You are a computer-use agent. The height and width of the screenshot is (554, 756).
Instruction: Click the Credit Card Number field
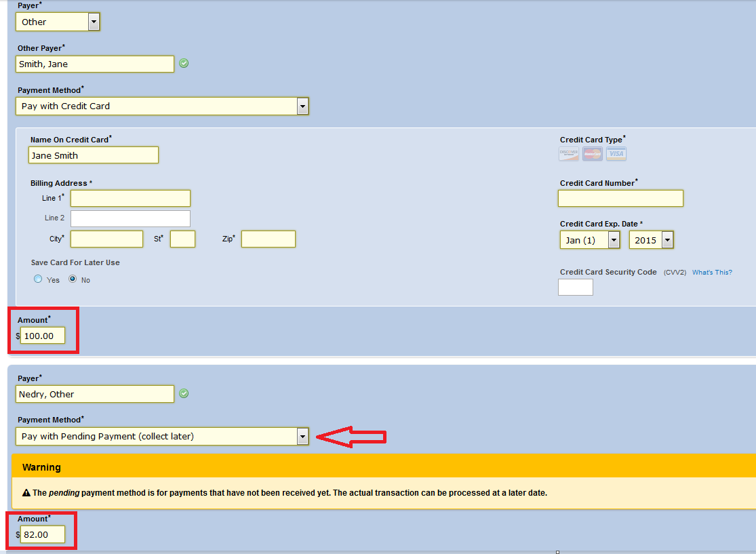620,198
